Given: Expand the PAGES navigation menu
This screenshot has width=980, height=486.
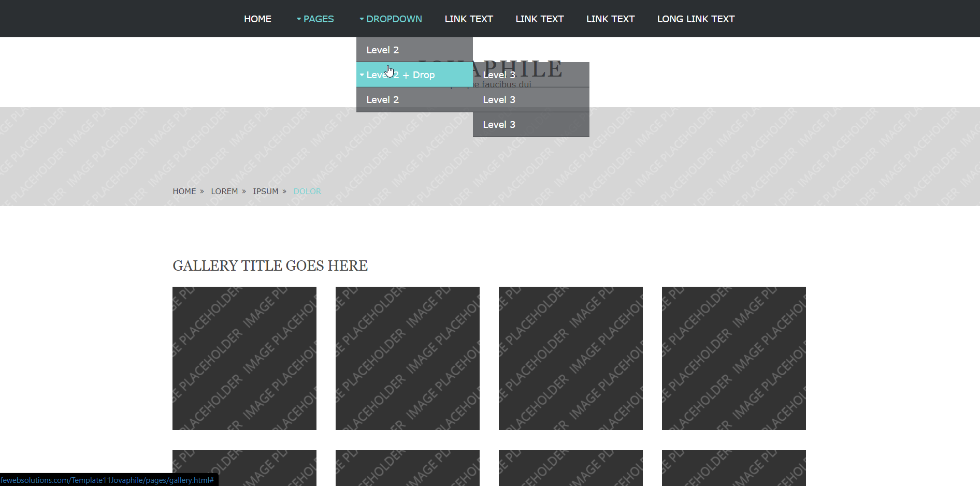Looking at the screenshot, I should click(x=315, y=19).
